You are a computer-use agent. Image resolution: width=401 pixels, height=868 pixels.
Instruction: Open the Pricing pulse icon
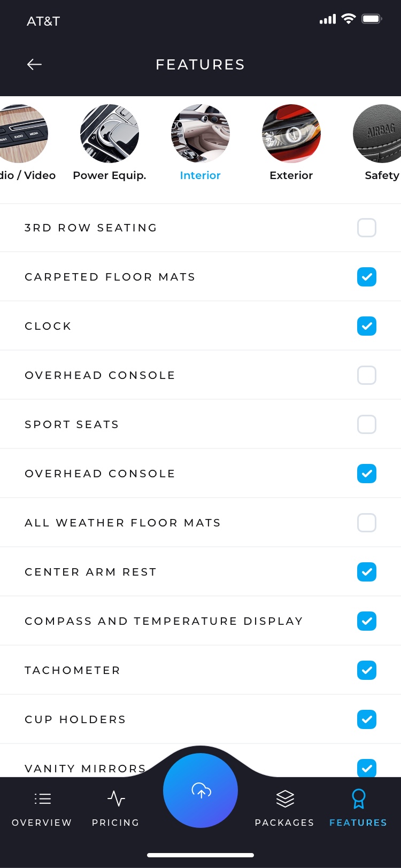(116, 799)
